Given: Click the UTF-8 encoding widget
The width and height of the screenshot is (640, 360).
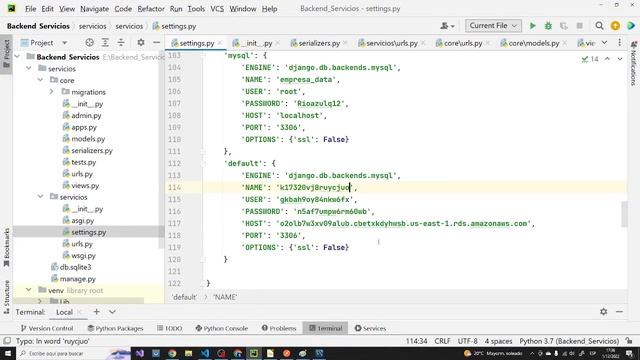Looking at the screenshot, I should (x=467, y=341).
